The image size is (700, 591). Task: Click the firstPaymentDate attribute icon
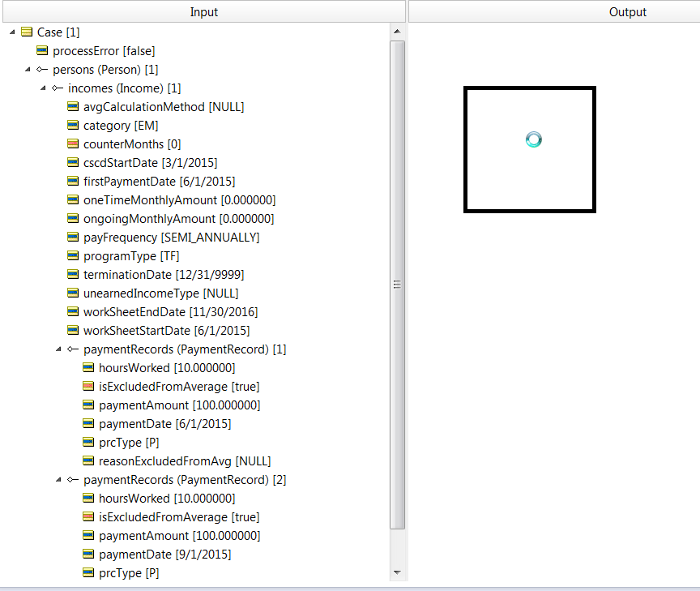coord(73,181)
